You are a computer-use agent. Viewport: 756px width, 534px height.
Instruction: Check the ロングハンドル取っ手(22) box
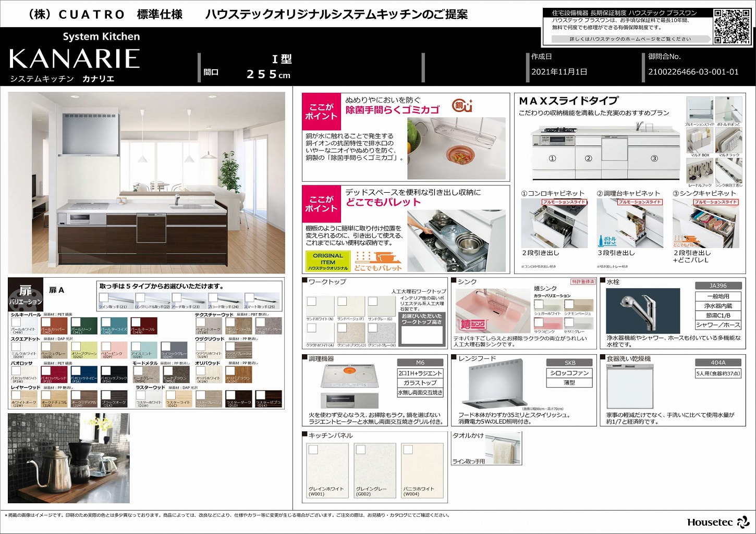[x=140, y=297]
